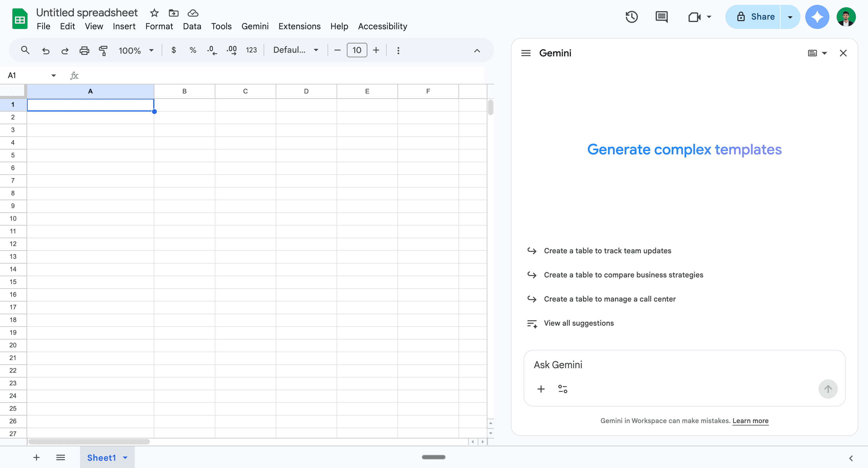Open the comment history icon
The image size is (868, 468).
[x=661, y=17]
